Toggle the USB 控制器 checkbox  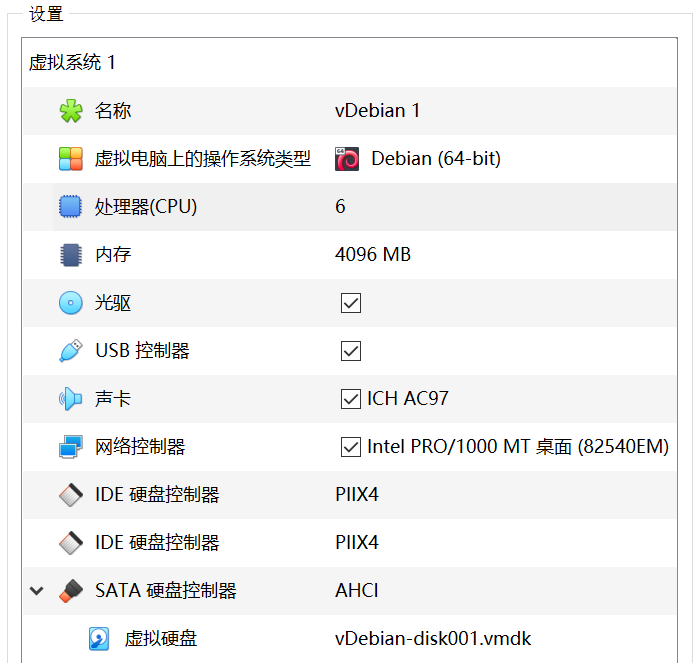click(351, 351)
